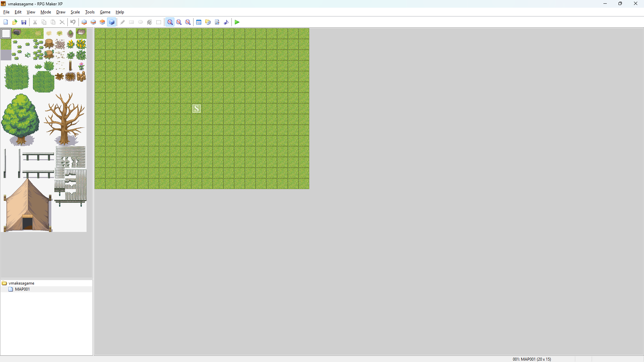The width and height of the screenshot is (644, 362).
Task: Restore down the RPG Maker XP window
Action: point(620,4)
